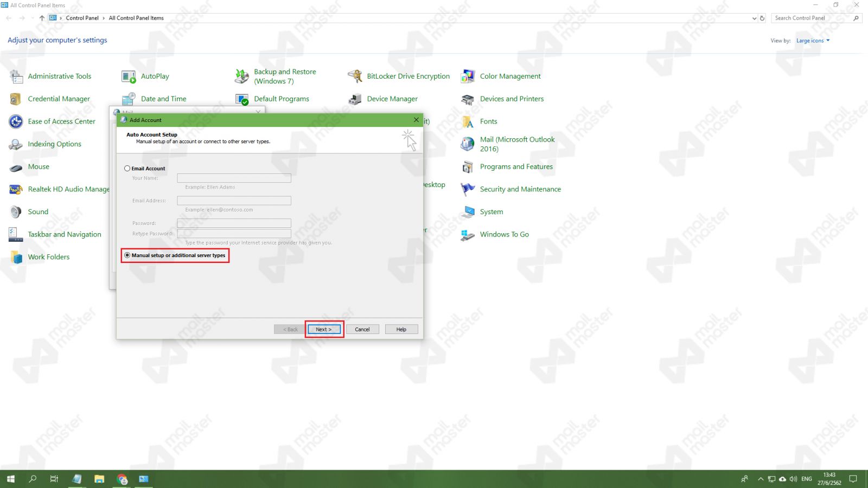Open the Ease of Access Center icon

point(16,121)
